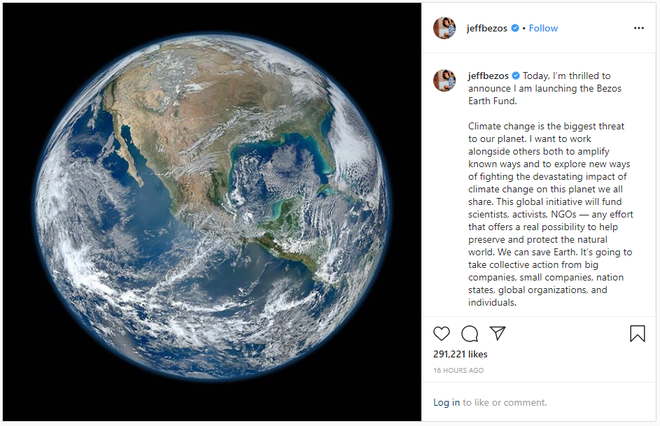Click the 'to like or comment' text area
This screenshot has width=660, height=426.
pyautogui.click(x=505, y=402)
